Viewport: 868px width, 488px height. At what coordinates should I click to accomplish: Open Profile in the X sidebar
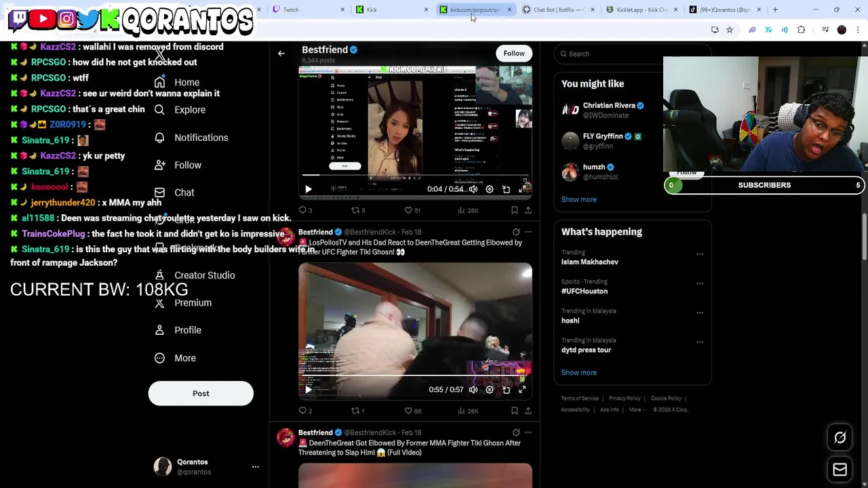click(178, 330)
